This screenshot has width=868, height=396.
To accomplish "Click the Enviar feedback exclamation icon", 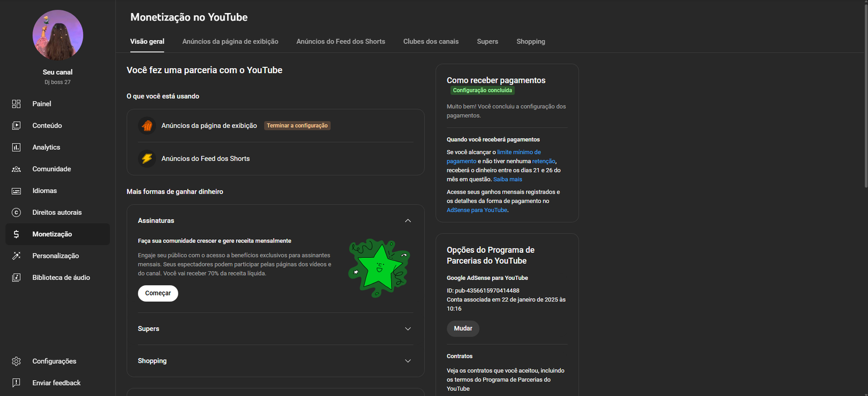I will click(16, 383).
